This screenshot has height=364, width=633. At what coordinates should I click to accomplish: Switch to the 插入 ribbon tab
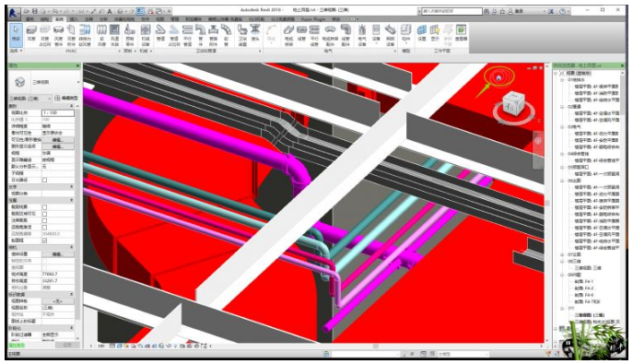[x=74, y=19]
